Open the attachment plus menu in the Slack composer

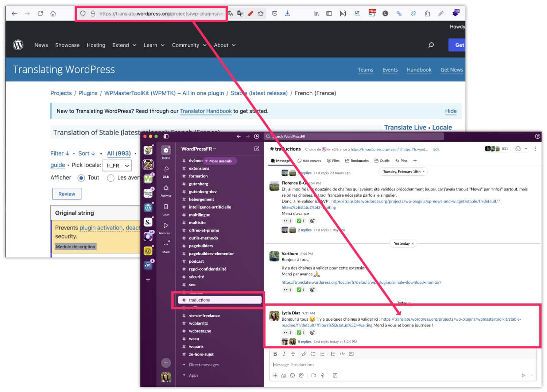point(275,375)
